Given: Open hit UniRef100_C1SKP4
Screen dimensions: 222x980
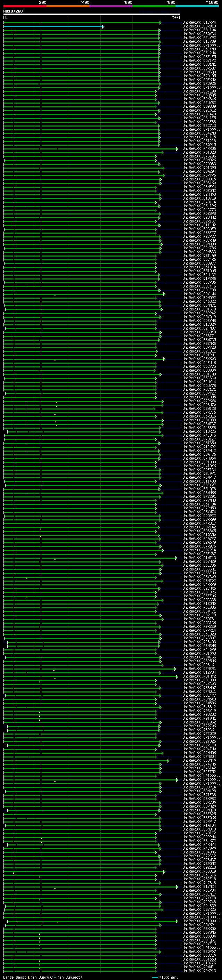Looking at the screenshot, I should coord(199,23).
